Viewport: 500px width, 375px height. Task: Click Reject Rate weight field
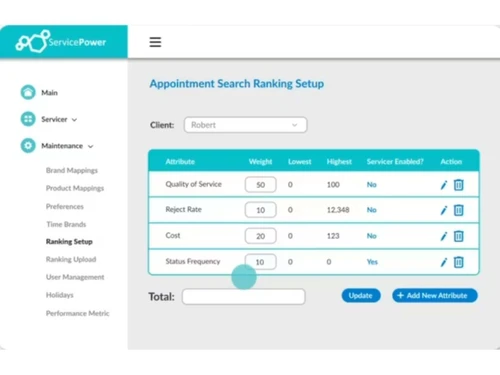[261, 210]
